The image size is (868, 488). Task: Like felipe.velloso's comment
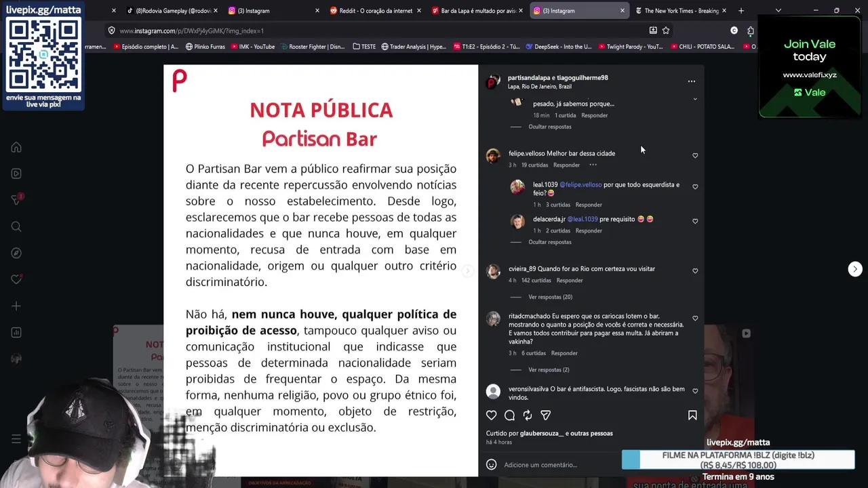(695, 155)
